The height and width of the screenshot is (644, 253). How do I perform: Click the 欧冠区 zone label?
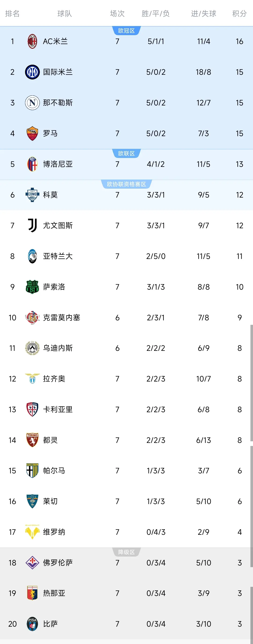126,31
